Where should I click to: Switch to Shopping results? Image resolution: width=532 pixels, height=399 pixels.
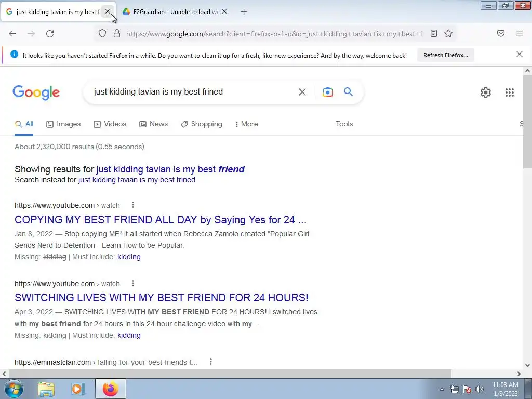[x=202, y=124]
